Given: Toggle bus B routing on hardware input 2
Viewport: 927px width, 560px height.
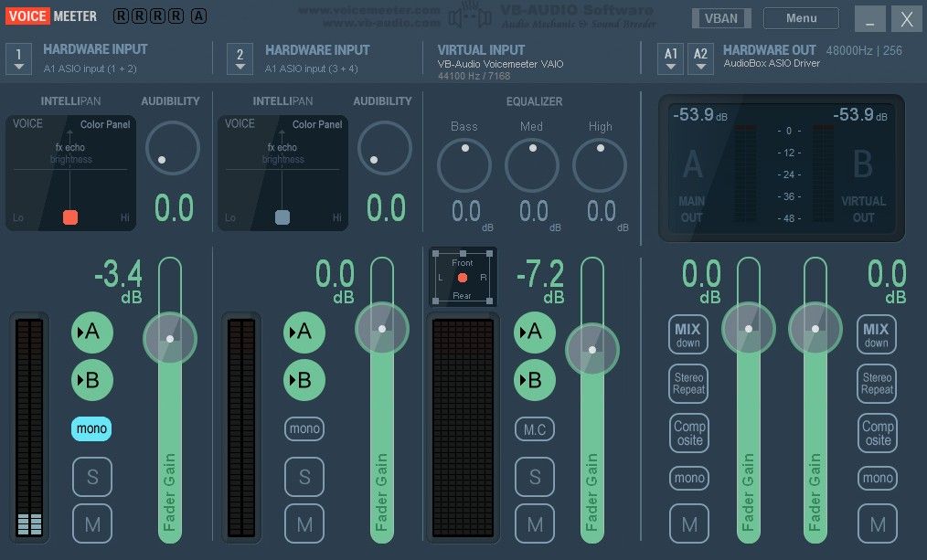Looking at the screenshot, I should click(304, 380).
